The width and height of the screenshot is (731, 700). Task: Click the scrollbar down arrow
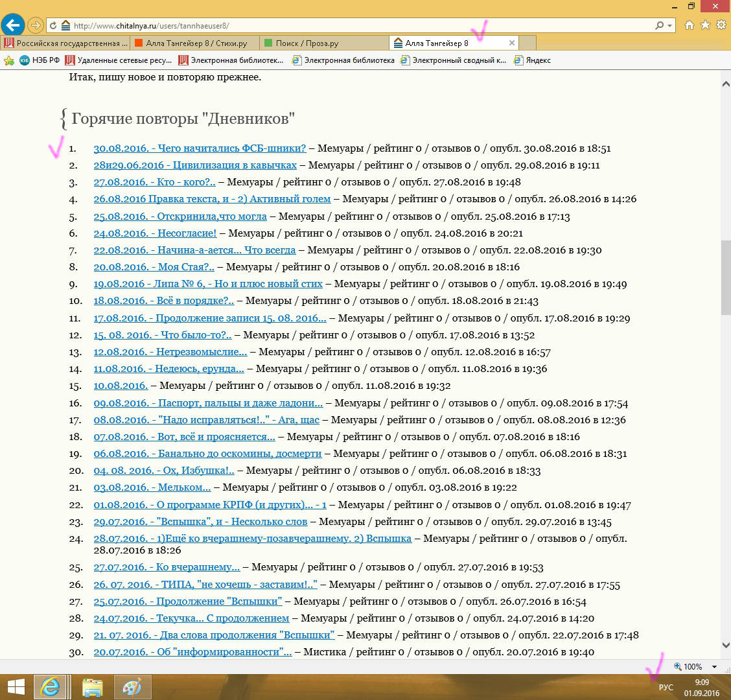pyautogui.click(x=726, y=645)
